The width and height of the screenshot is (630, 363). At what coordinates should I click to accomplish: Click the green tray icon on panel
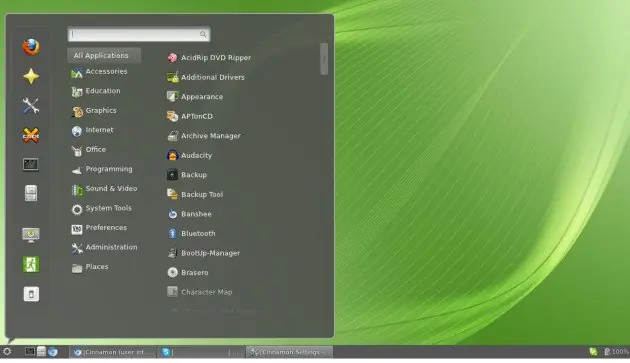coord(593,352)
